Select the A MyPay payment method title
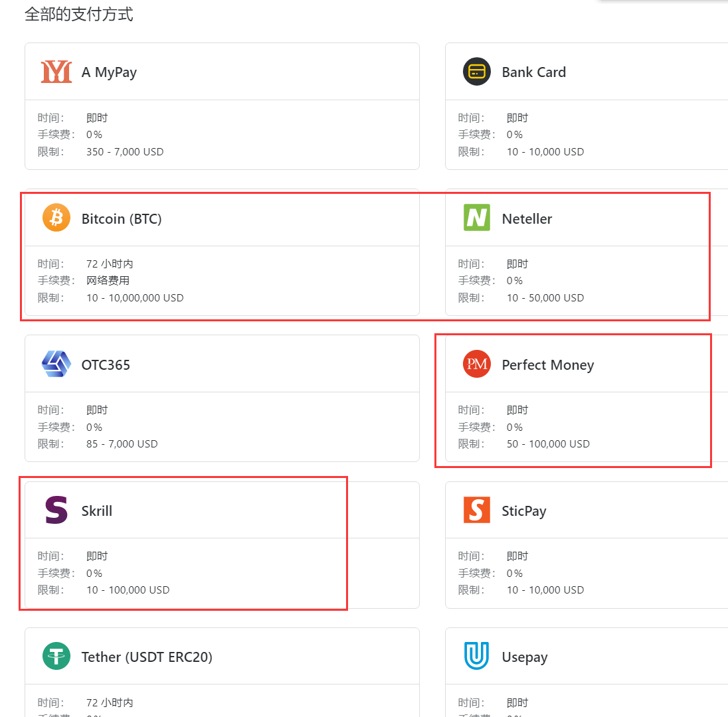 (109, 72)
